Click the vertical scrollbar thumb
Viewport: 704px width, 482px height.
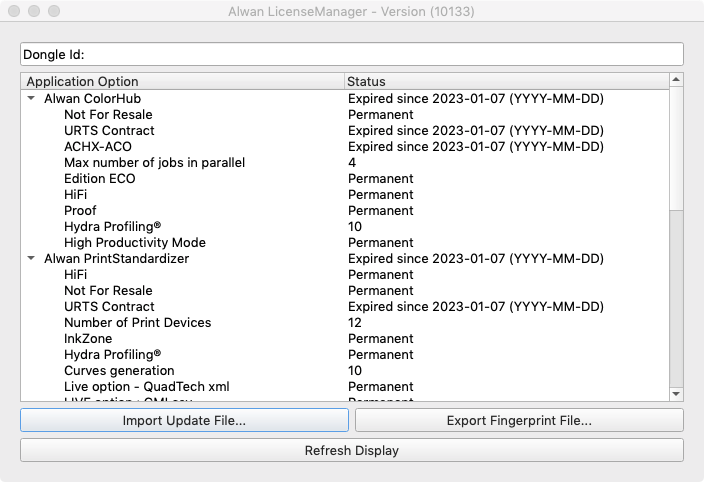tap(676, 149)
